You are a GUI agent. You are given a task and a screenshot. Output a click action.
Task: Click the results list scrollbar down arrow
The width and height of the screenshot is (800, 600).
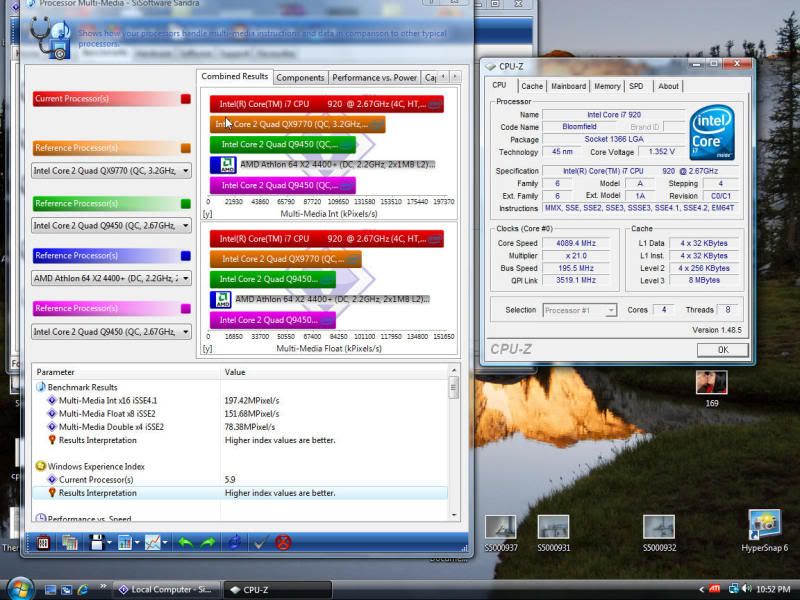pos(454,515)
